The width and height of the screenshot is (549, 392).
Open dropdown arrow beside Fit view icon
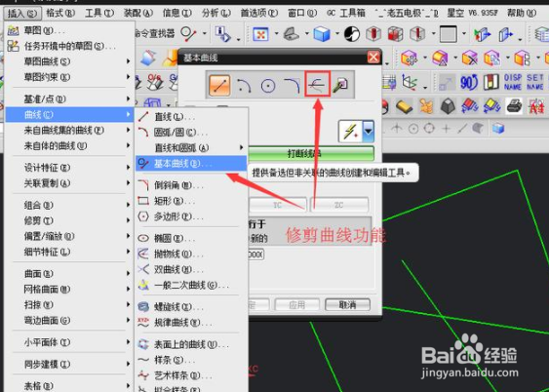(276, 34)
